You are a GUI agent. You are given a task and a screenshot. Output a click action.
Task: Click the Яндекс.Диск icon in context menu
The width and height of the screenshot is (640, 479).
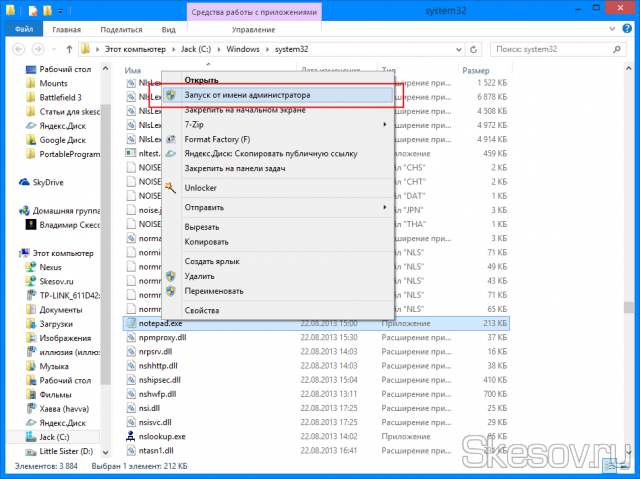click(171, 154)
